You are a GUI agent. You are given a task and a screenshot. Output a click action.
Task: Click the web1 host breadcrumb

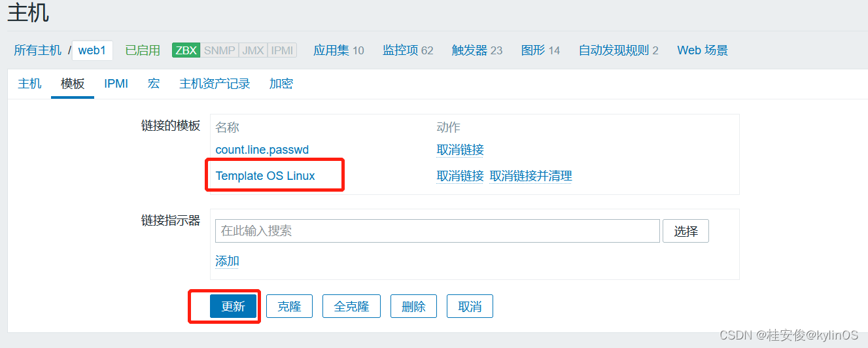click(x=92, y=50)
